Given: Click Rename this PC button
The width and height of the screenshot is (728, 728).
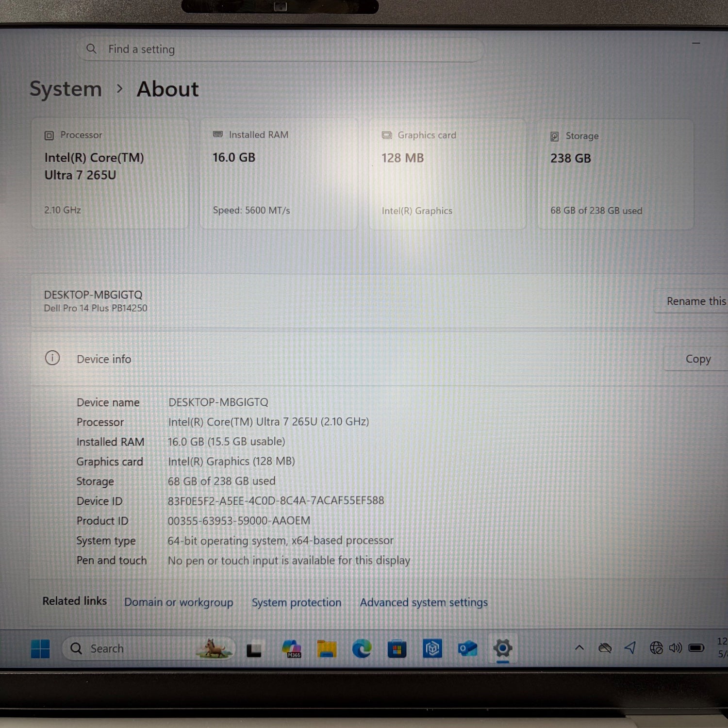Looking at the screenshot, I should point(691,301).
